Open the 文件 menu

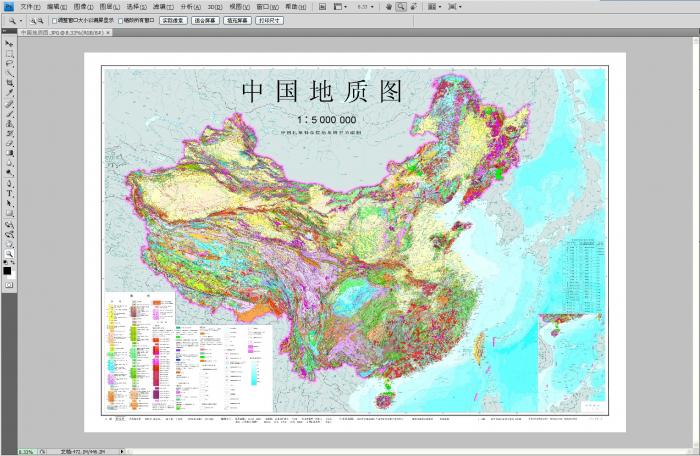(x=30, y=6)
